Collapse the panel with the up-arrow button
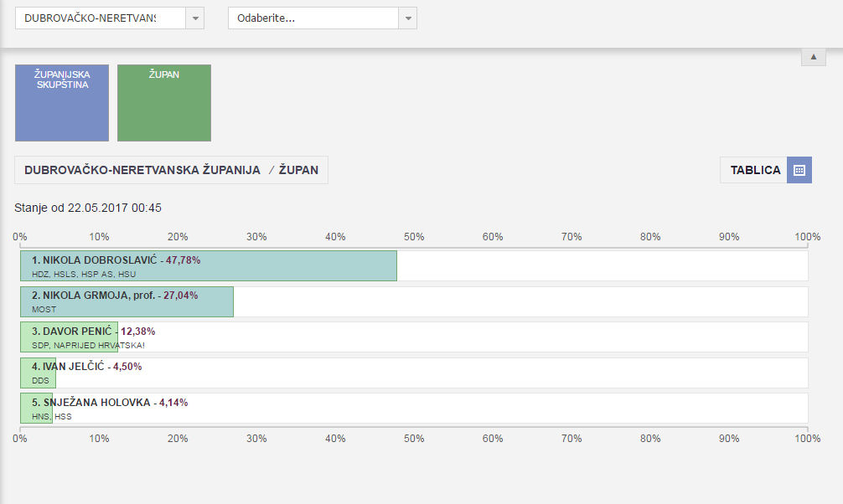 [813, 56]
